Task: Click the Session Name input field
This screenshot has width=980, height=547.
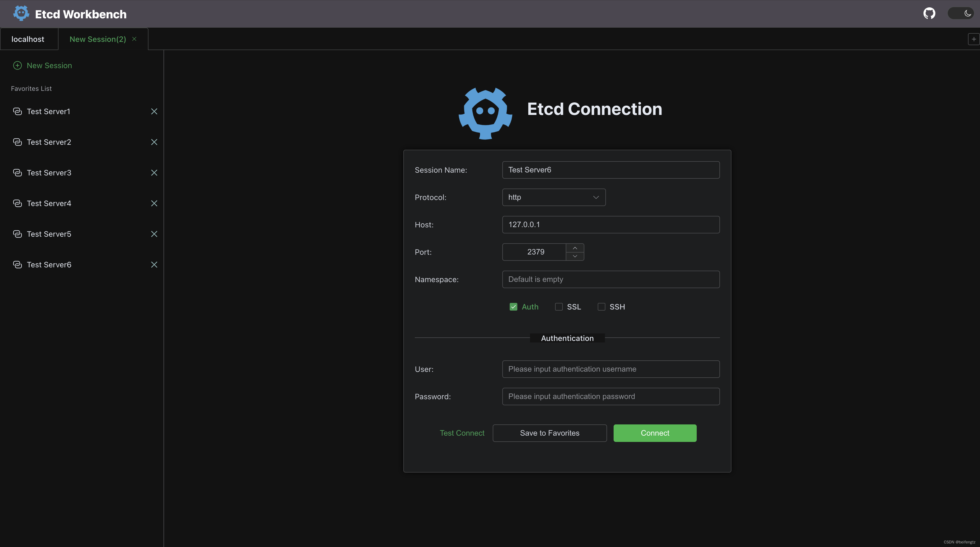Action: (611, 170)
